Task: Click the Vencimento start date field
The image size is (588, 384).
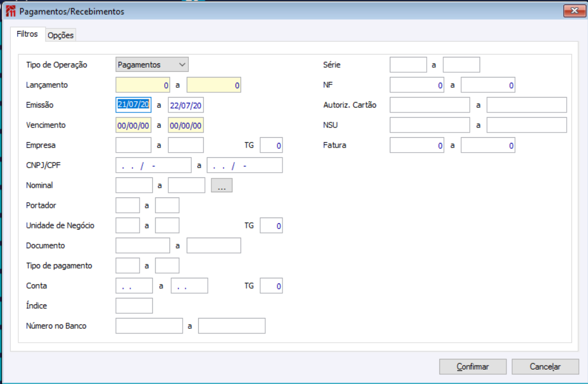Action: (x=133, y=125)
